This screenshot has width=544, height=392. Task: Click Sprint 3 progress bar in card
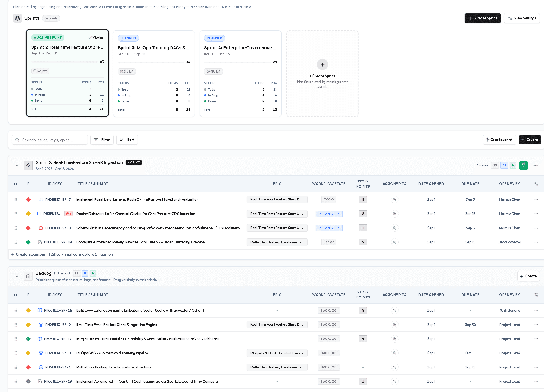tap(151, 62)
